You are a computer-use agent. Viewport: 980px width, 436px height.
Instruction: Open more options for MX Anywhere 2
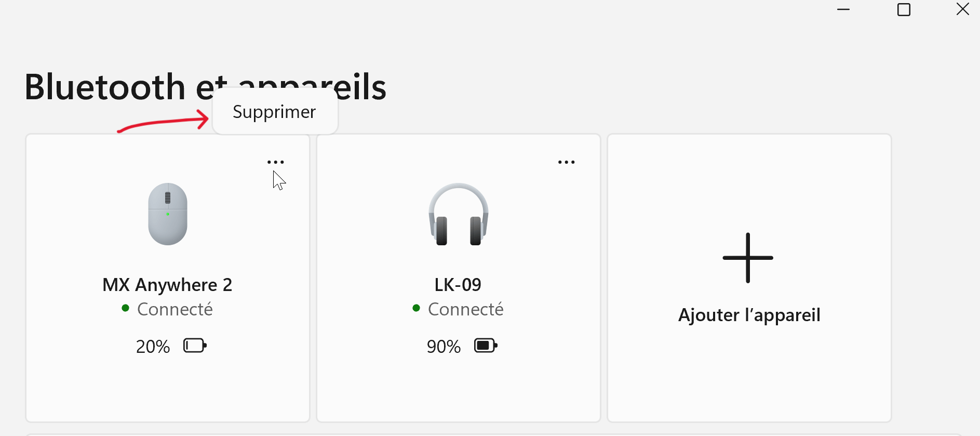click(x=275, y=162)
